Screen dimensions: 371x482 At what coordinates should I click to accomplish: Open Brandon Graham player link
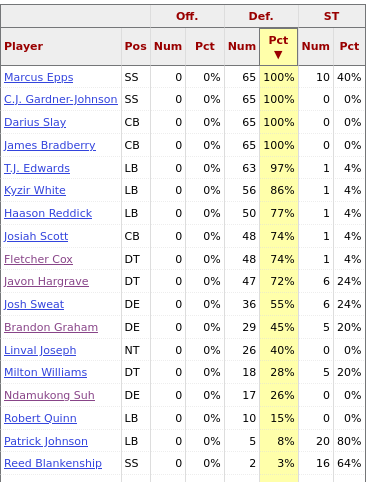[51, 327]
